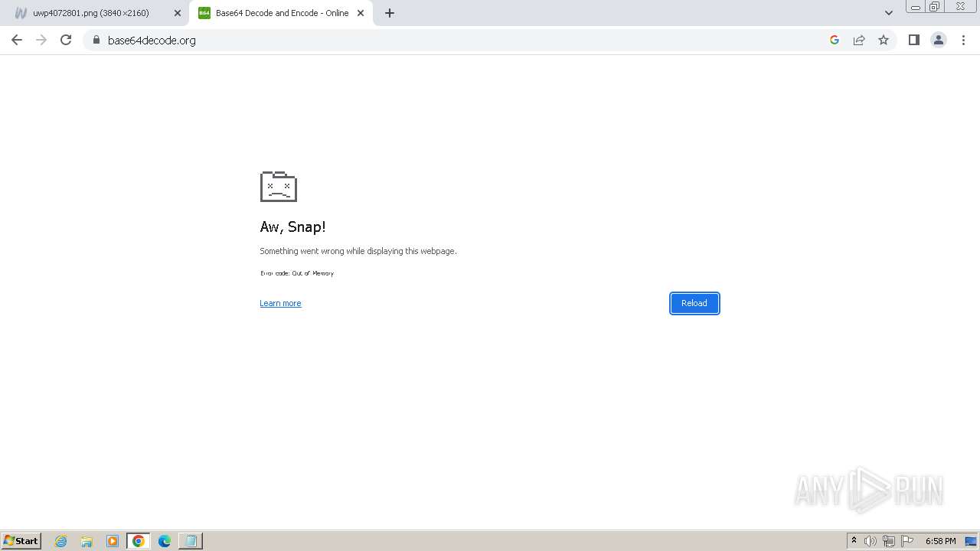The width and height of the screenshot is (980, 551).
Task: Open network status tray icon
Action: pyautogui.click(x=889, y=541)
